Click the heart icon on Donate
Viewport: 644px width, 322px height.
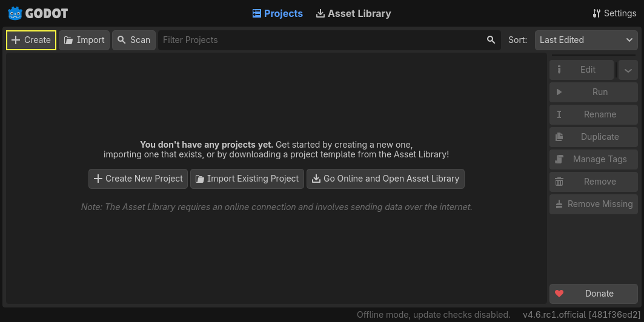559,294
